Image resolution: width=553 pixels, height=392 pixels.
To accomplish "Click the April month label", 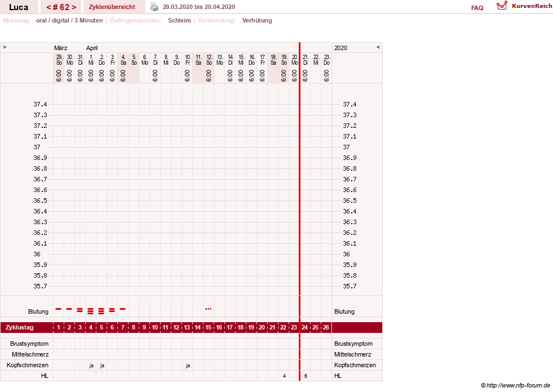I will (x=92, y=48).
